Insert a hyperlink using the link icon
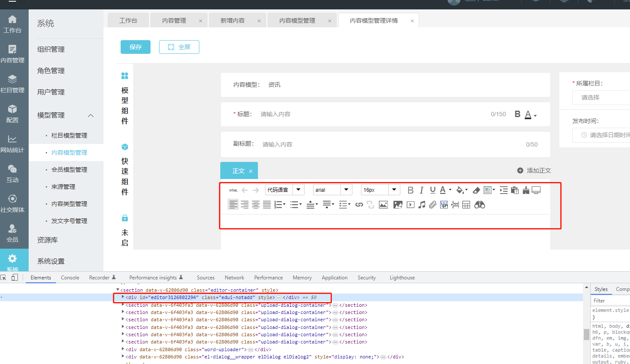630x364 pixels. 359,205
